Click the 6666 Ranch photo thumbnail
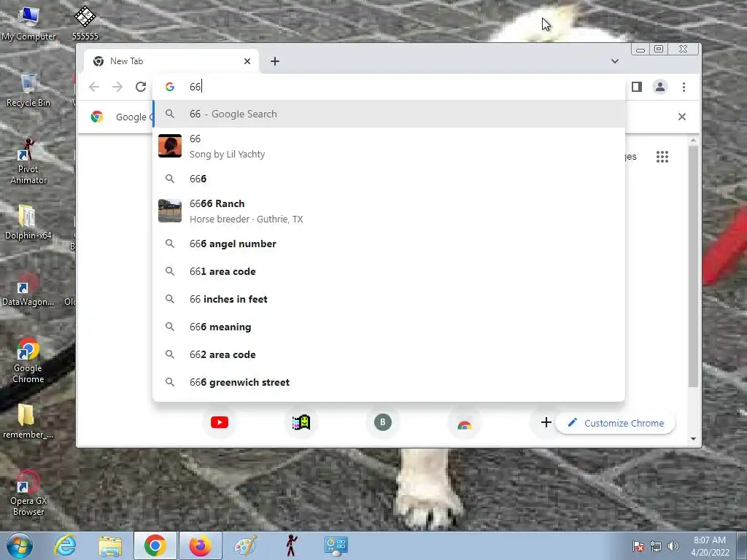Screen dimensions: 747x560 pyautogui.click(x=169, y=211)
